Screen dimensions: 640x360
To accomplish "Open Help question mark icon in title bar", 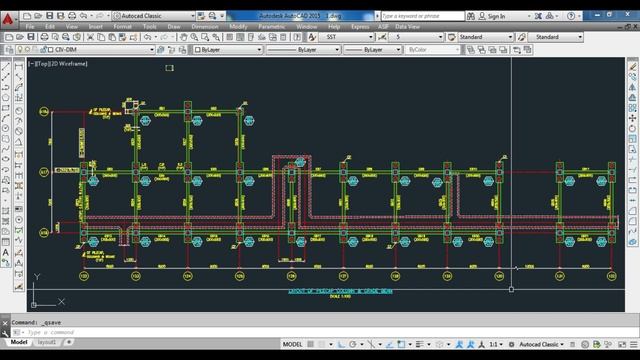I will click(571, 16).
